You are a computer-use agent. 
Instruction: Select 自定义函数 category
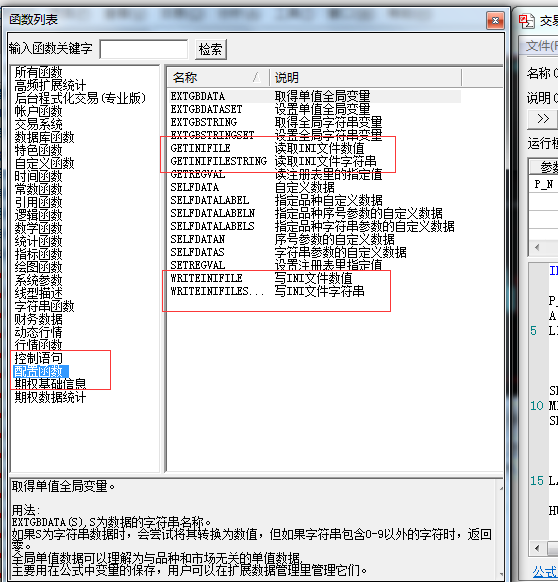[44, 163]
